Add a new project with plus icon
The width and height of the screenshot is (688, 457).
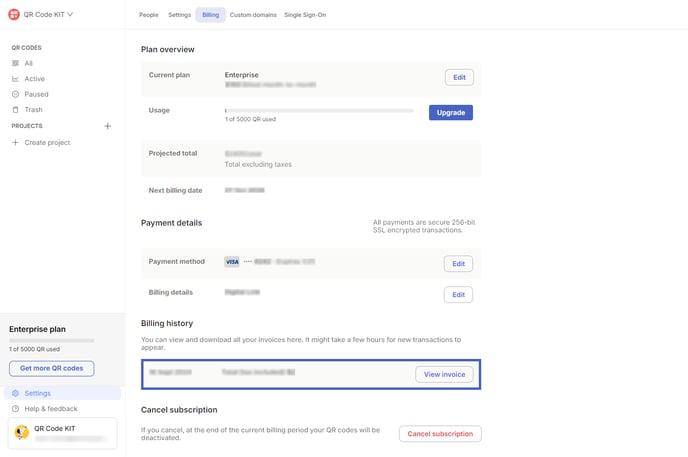[108, 126]
